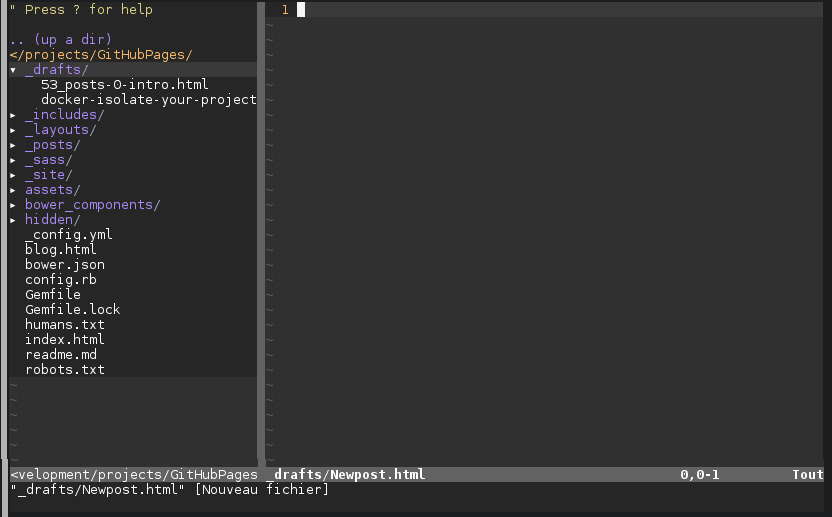Select the _layouts/ directory name
Image resolution: width=832 pixels, height=517 pixels.
coord(60,130)
